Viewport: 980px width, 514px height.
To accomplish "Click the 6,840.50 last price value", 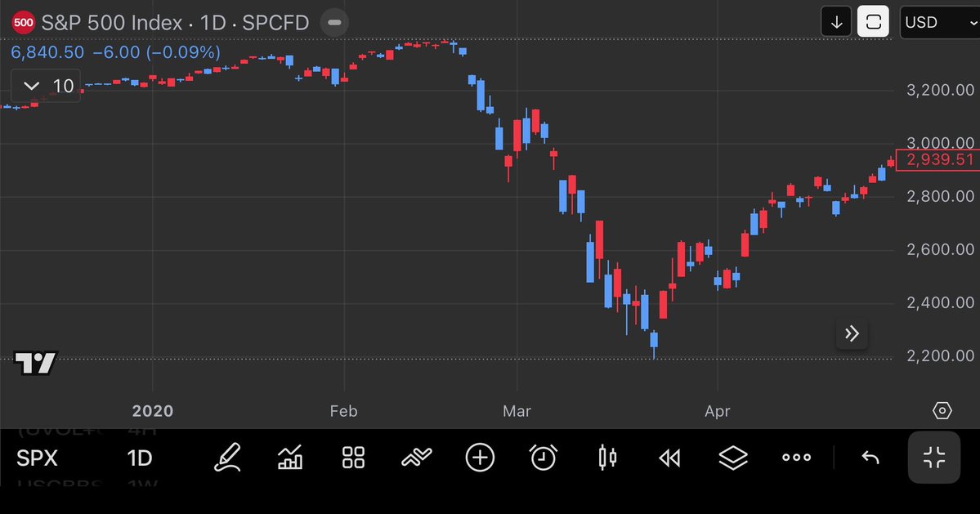I will point(47,51).
